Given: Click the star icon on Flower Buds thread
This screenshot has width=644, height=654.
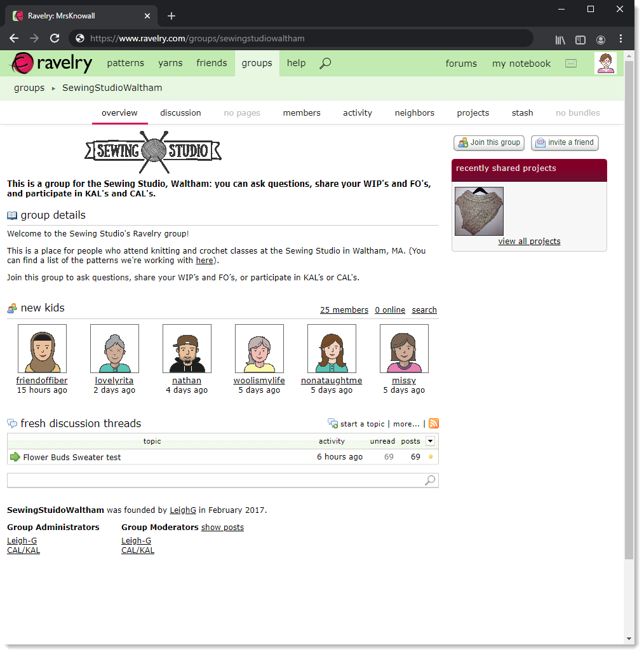Looking at the screenshot, I should tap(431, 457).
